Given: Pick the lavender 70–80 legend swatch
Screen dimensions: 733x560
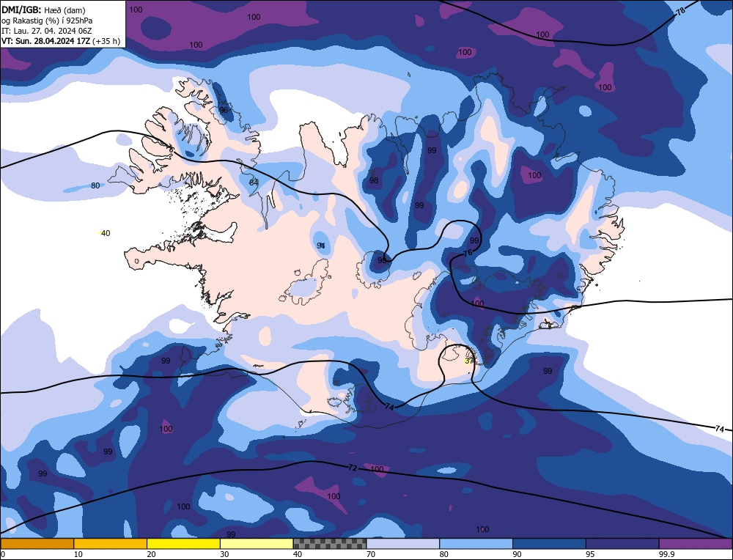Looking at the screenshot, I should click(x=403, y=544).
